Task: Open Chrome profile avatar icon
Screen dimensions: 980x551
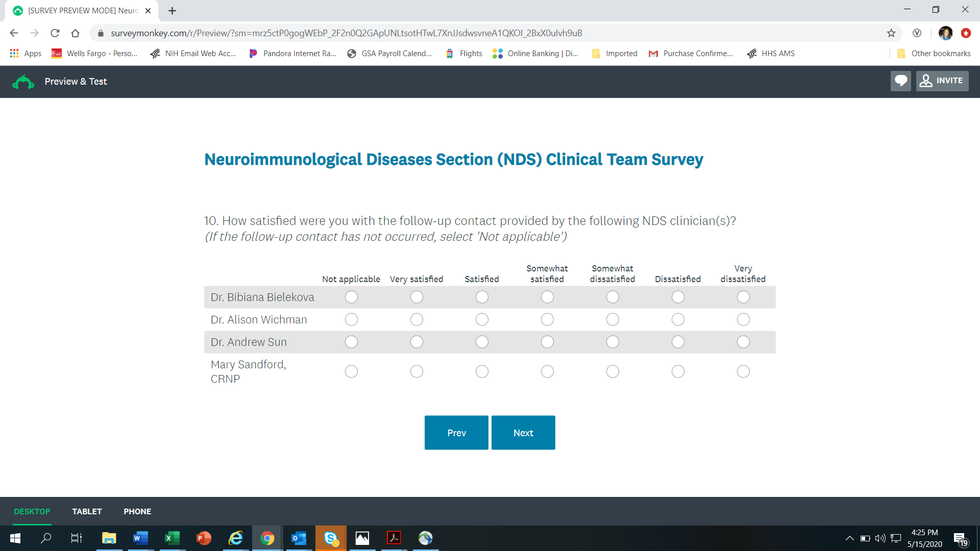Action: tap(945, 33)
